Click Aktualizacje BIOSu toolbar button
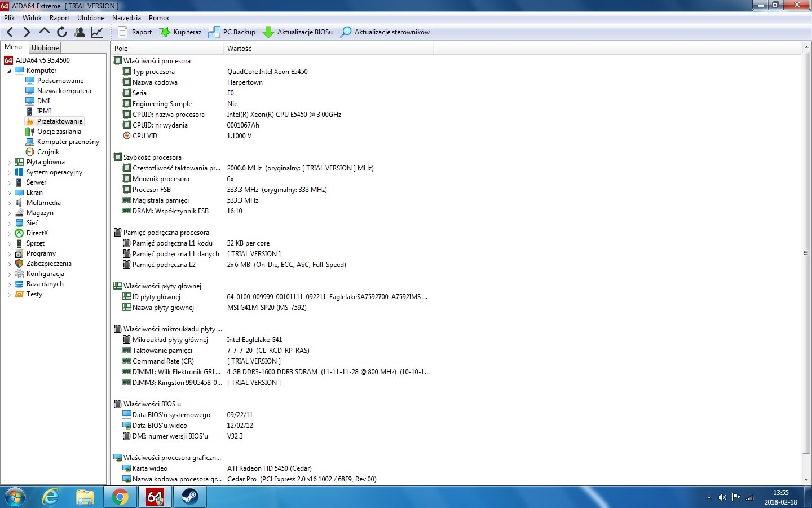Screen dimensions: 812x508 [298, 32]
